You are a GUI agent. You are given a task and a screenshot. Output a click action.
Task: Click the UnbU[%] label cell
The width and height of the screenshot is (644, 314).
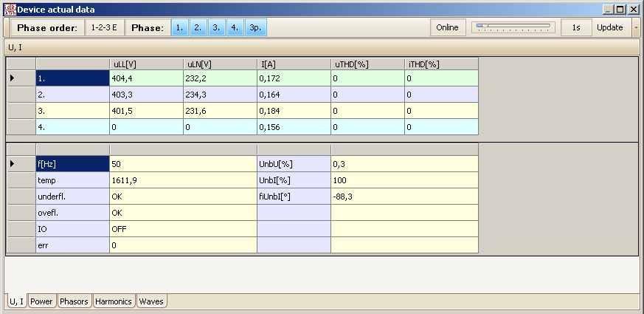[294, 164]
